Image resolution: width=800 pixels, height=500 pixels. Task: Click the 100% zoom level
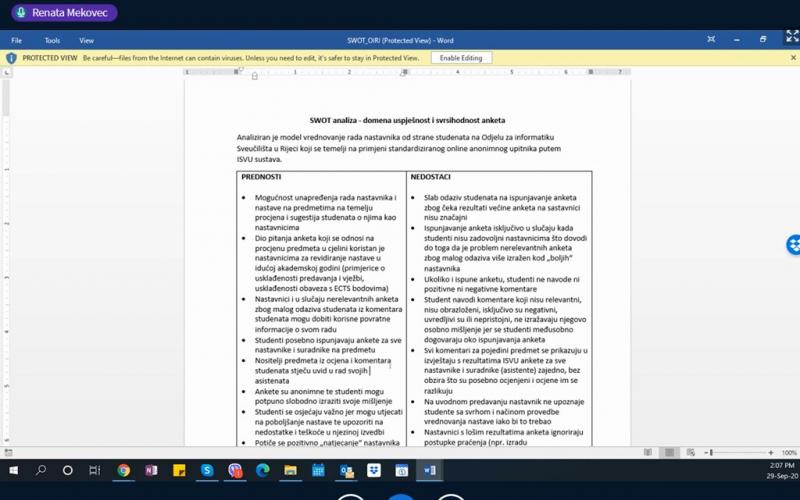[789, 453]
